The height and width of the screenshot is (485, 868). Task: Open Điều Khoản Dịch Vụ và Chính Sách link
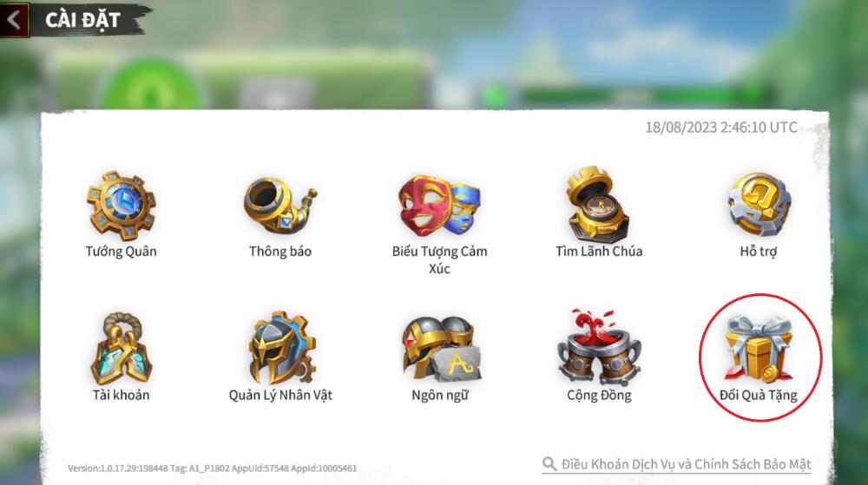[686, 464]
